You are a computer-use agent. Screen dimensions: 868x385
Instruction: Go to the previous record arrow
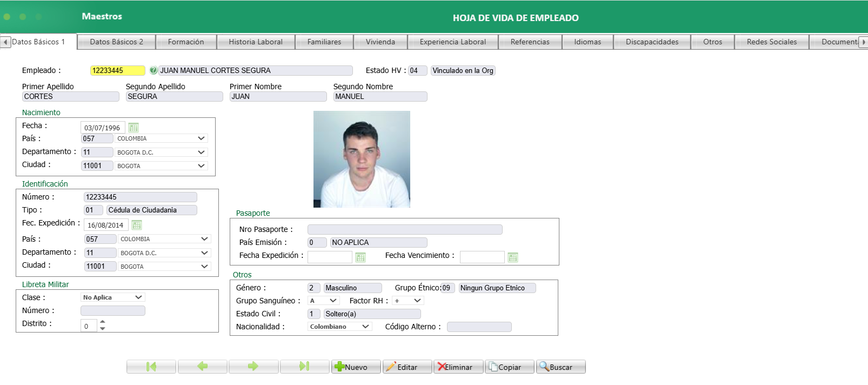coord(203,367)
